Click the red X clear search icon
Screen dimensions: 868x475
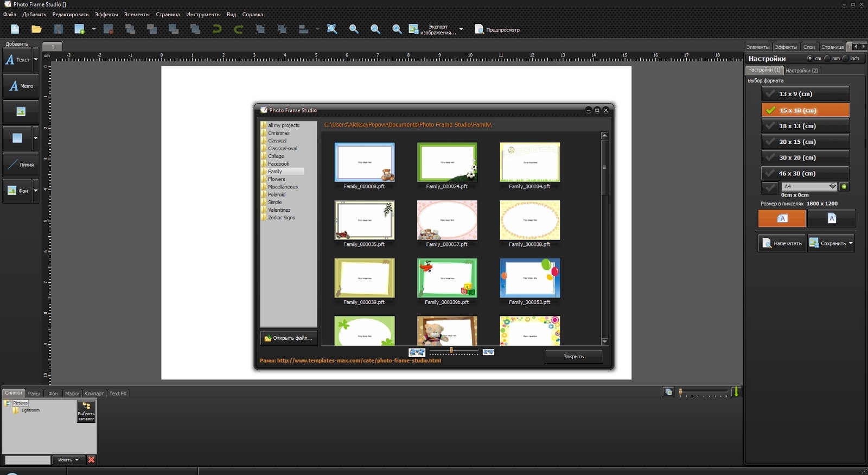pyautogui.click(x=91, y=460)
